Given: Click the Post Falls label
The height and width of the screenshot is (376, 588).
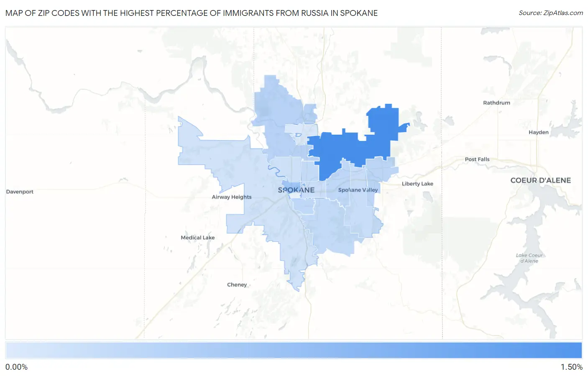Looking at the screenshot, I should [x=477, y=159].
